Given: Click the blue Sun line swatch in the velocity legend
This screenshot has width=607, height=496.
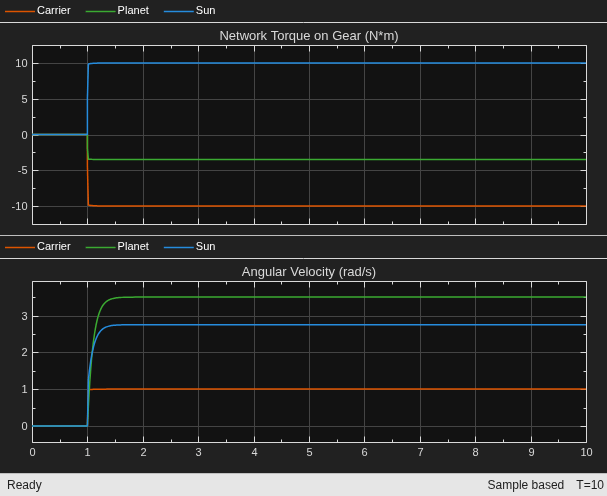Looking at the screenshot, I should click(179, 247).
